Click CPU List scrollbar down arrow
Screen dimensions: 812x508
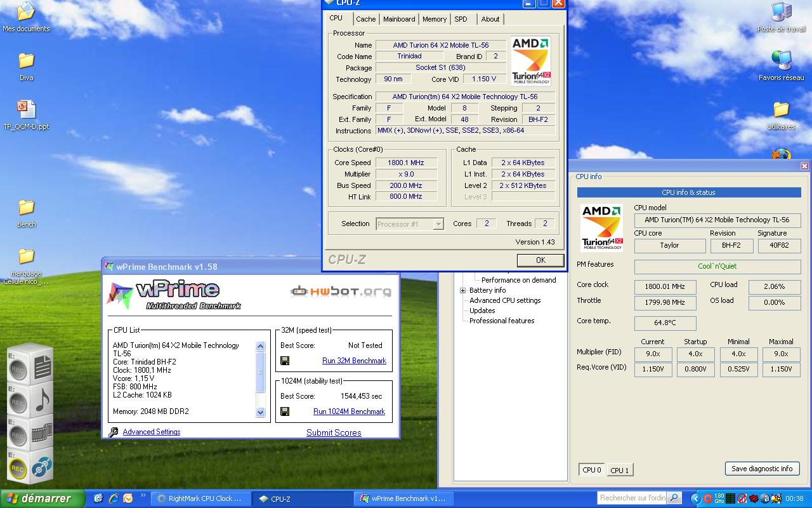coord(260,412)
